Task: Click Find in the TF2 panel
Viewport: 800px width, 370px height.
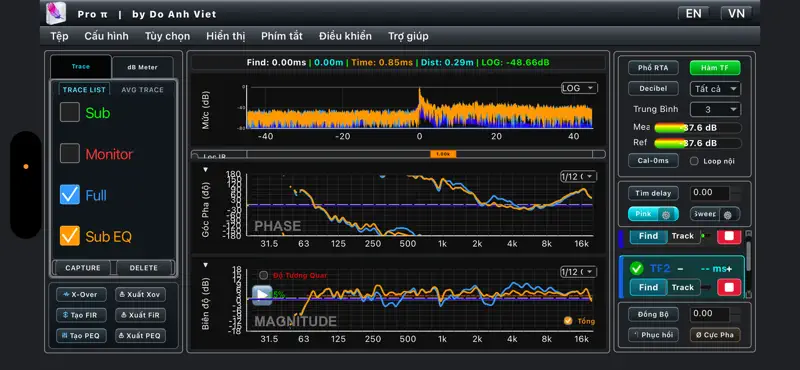Action: [x=648, y=287]
